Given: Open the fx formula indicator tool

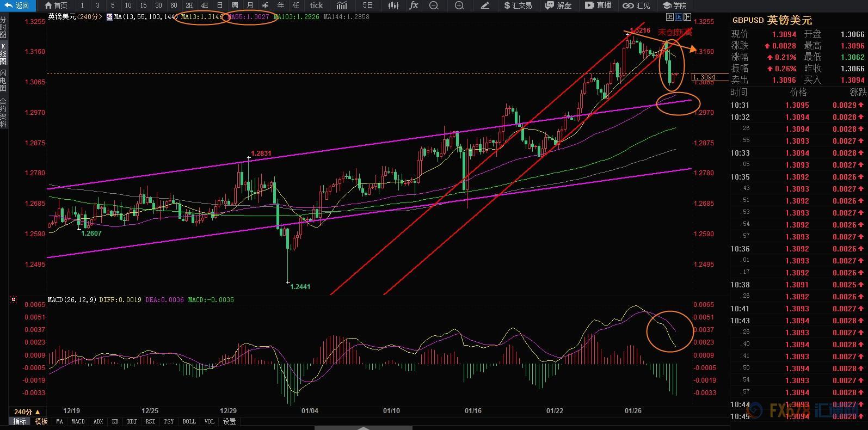Looking at the screenshot, I should pos(414,5).
